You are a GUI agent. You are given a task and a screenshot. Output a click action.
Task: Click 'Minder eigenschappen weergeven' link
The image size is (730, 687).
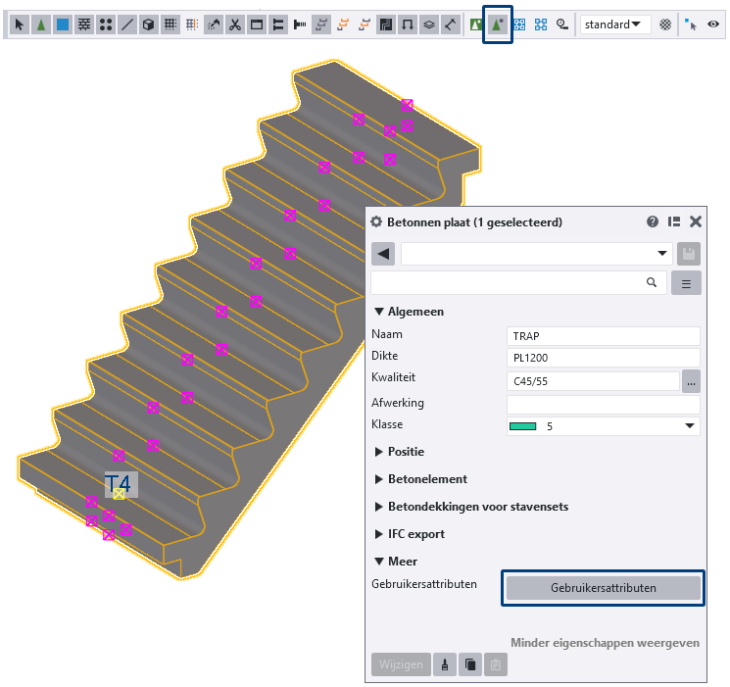(x=605, y=643)
